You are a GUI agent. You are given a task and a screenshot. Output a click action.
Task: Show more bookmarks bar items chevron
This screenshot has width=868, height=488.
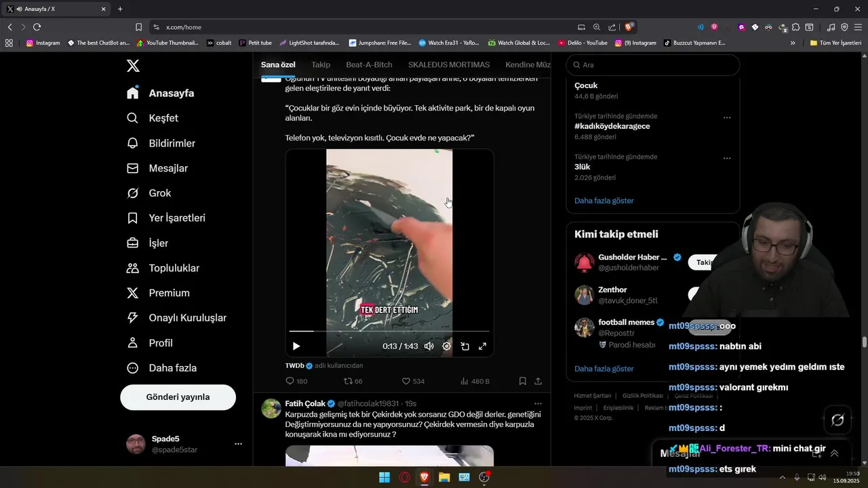click(793, 43)
